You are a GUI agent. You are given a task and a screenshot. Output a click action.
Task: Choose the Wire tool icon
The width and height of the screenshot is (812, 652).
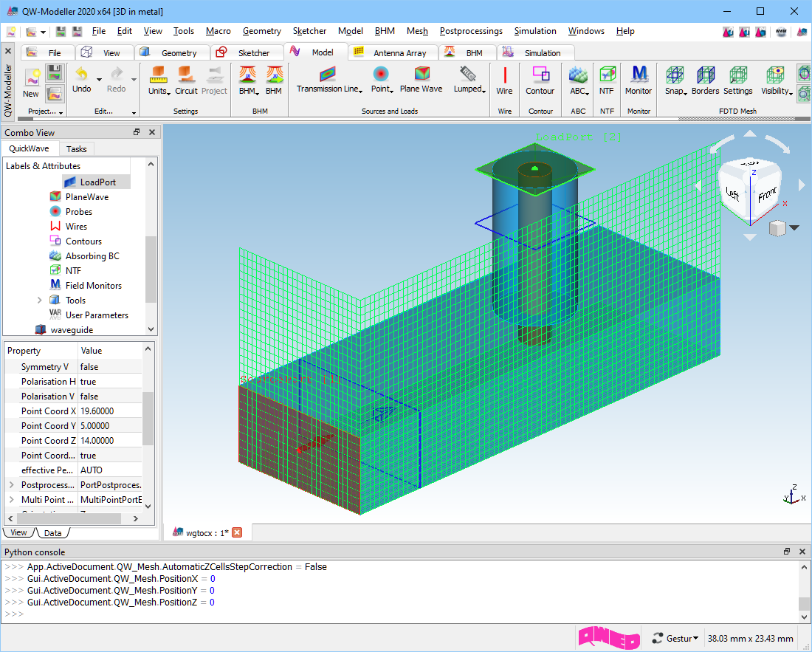504,74
